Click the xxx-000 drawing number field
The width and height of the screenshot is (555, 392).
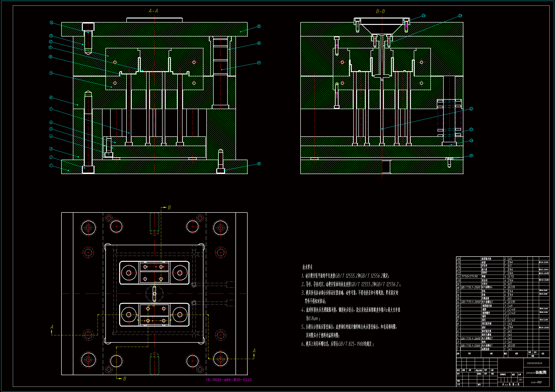click(536, 382)
